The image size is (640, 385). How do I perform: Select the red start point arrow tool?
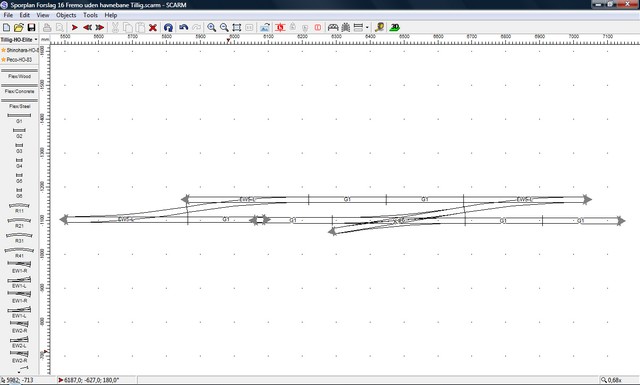pos(75,28)
